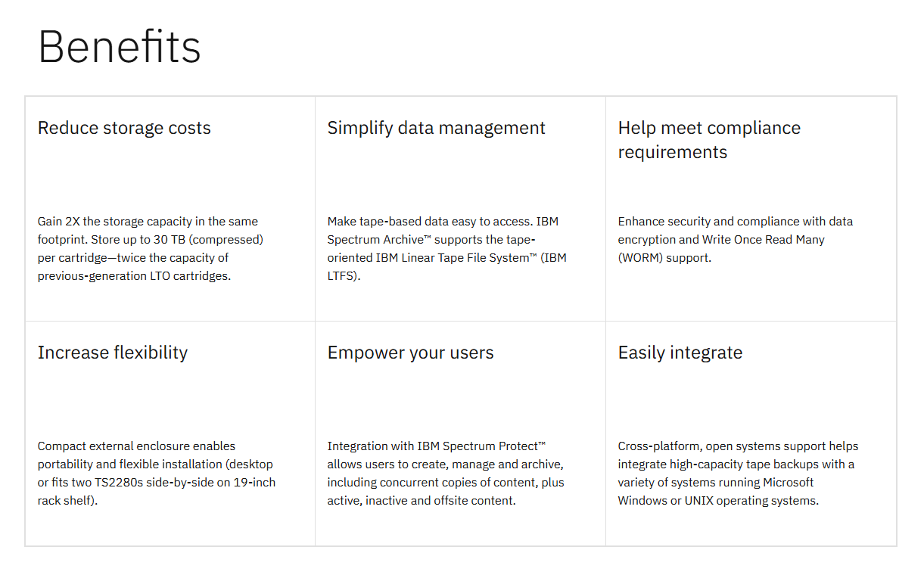Click the "Help meet compliance requirements" heading
Screen dimensions: 924x578
pos(709,140)
